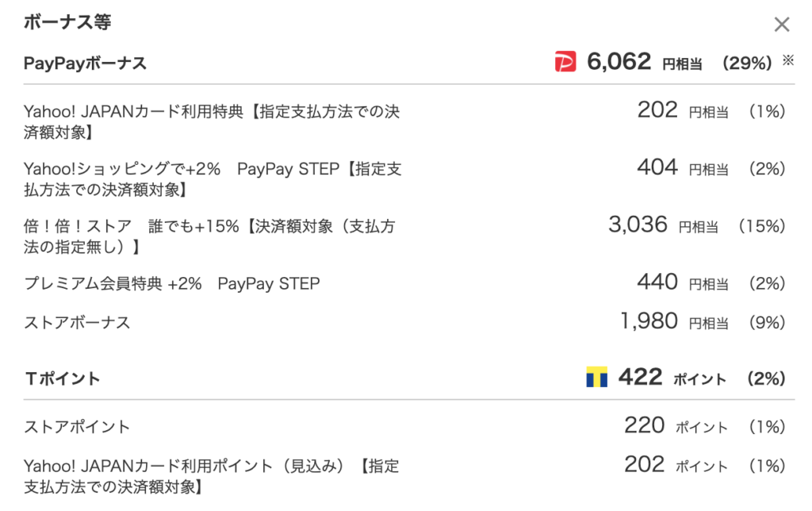The image size is (812, 511).
Task: Click the 422 ポイント total
Action: (672, 377)
